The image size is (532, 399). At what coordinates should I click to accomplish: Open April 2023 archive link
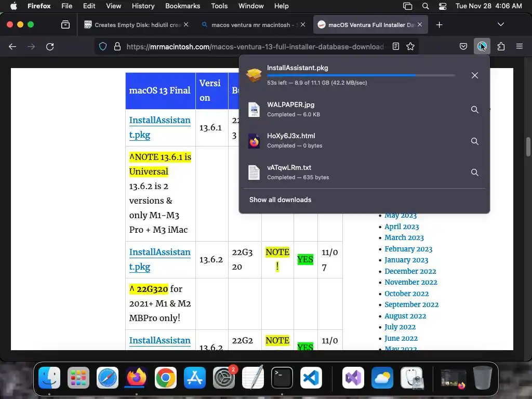click(x=402, y=227)
